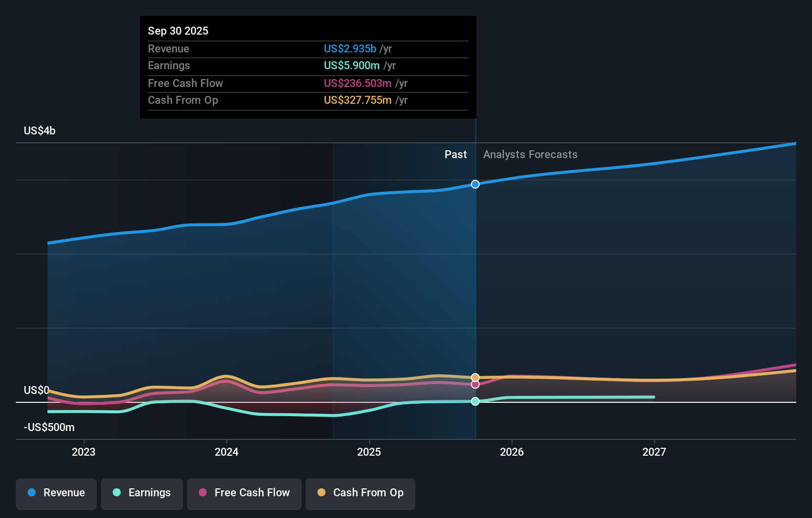
Task: Click the US$2.935b Revenue value
Action: [x=351, y=49]
